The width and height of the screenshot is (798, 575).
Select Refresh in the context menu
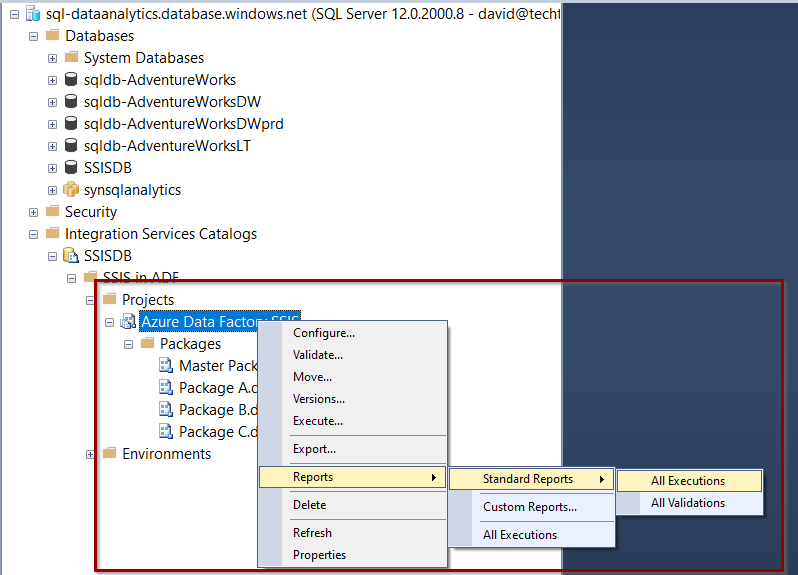[x=353, y=533]
